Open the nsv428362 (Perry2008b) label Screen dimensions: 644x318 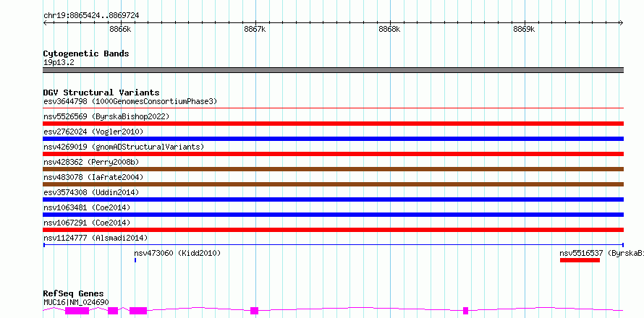(x=91, y=162)
